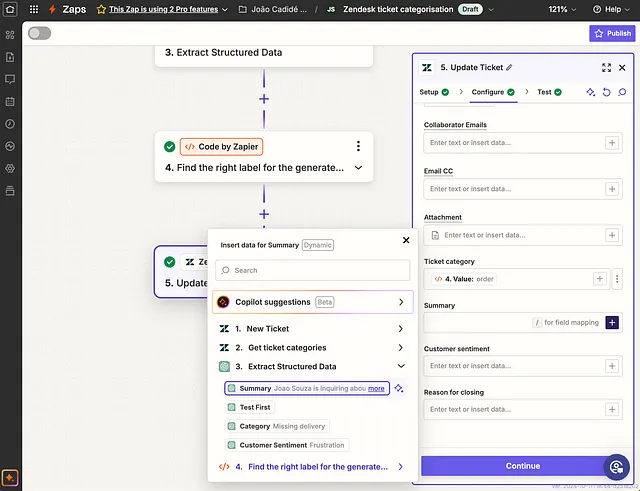Add a step below Code by Zapier step
The height and width of the screenshot is (491, 640).
pos(264,214)
